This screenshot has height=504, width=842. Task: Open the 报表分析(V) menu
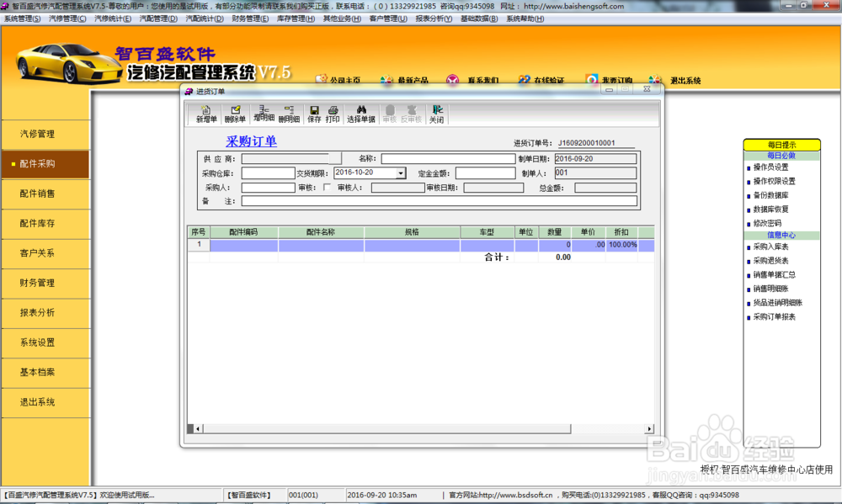434,19
